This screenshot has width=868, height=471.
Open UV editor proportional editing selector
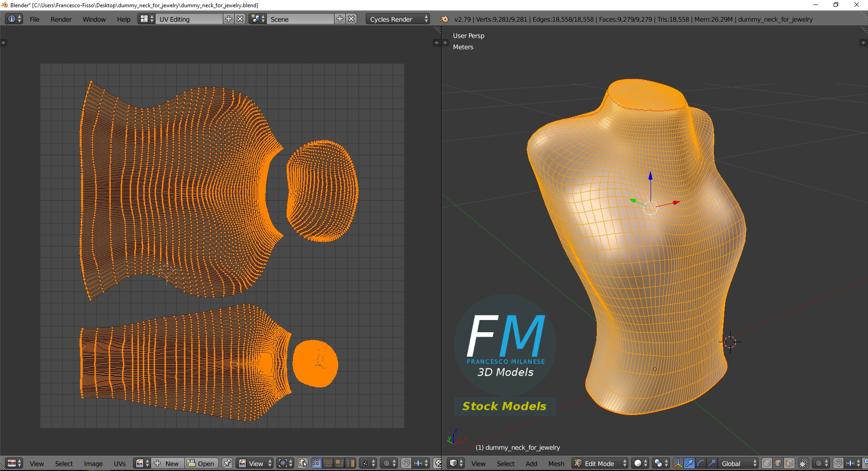[389, 463]
